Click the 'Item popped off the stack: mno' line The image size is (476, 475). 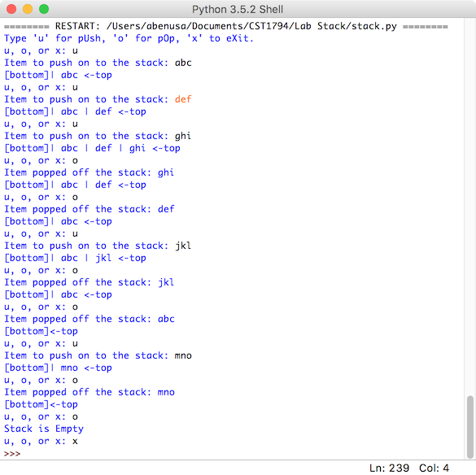pyautogui.click(x=90, y=392)
